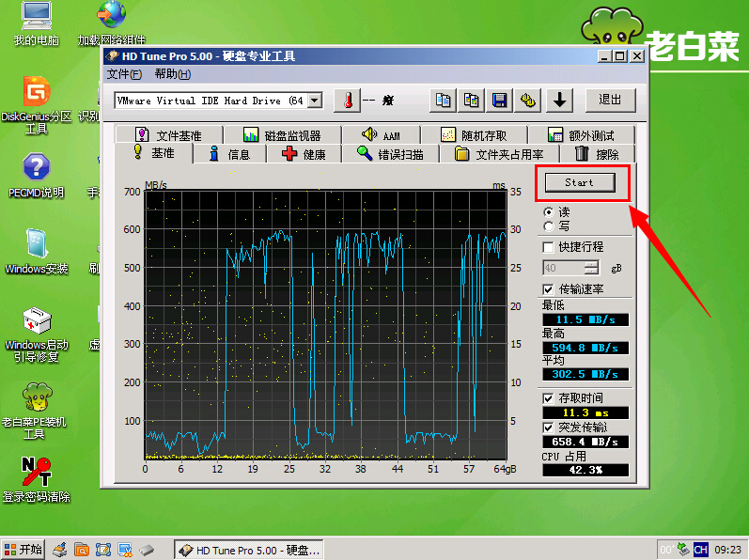Click the gB value spinner arrows
The width and height of the screenshot is (749, 560).
point(591,268)
